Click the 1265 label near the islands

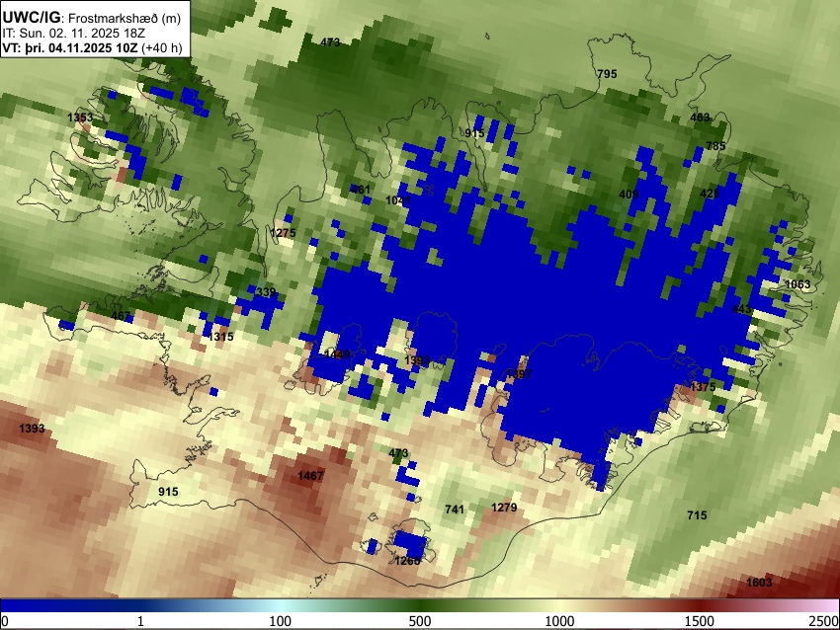[x=408, y=561]
